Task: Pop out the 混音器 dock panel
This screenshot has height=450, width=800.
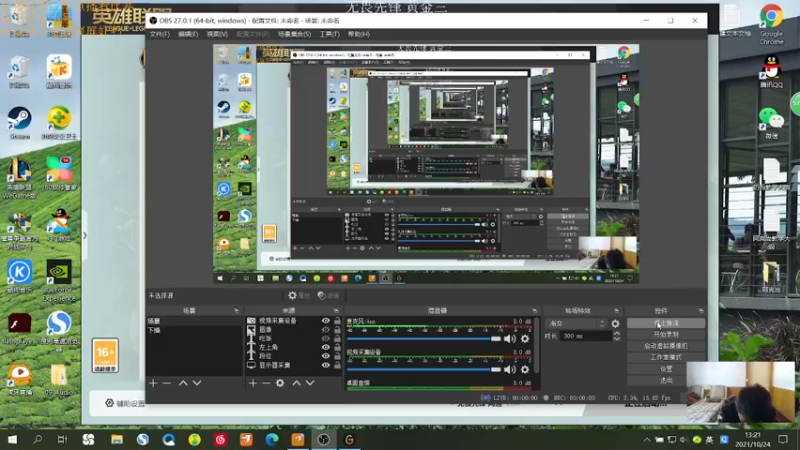Action: point(534,310)
